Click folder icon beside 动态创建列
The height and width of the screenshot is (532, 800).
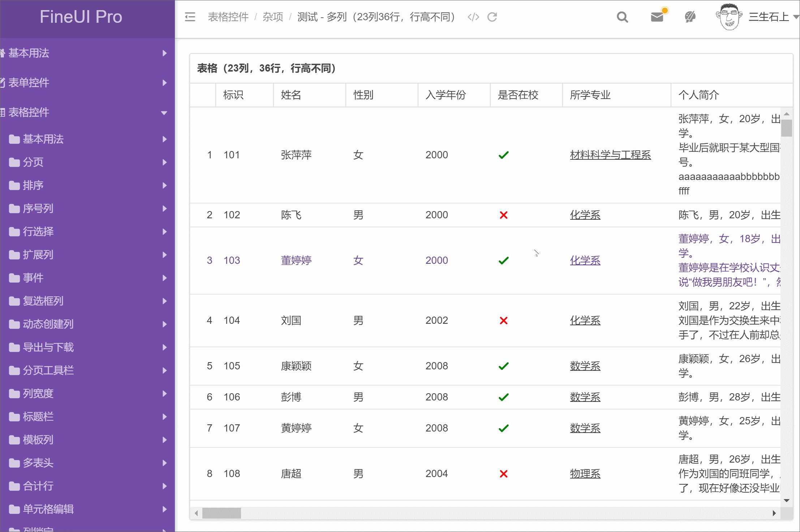(x=14, y=324)
